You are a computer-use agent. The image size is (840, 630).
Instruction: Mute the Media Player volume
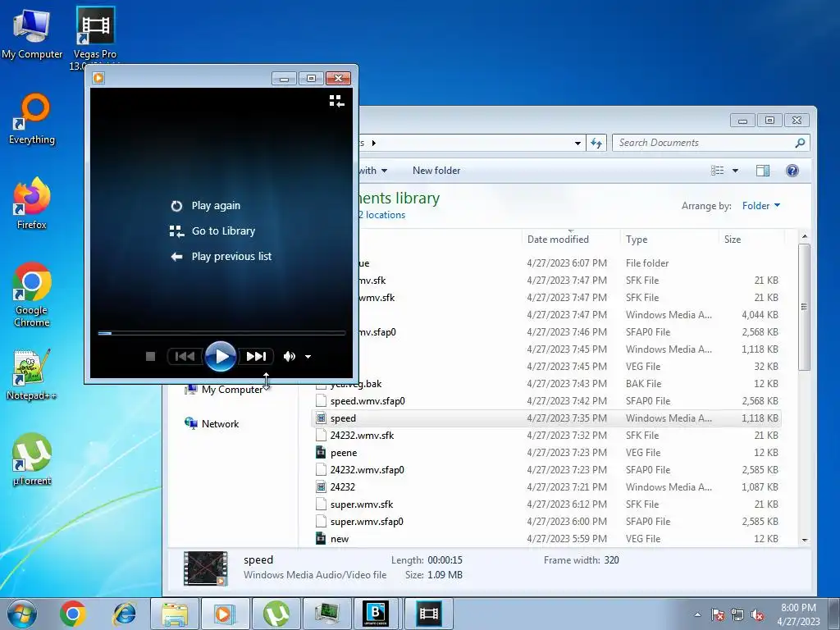click(x=290, y=356)
